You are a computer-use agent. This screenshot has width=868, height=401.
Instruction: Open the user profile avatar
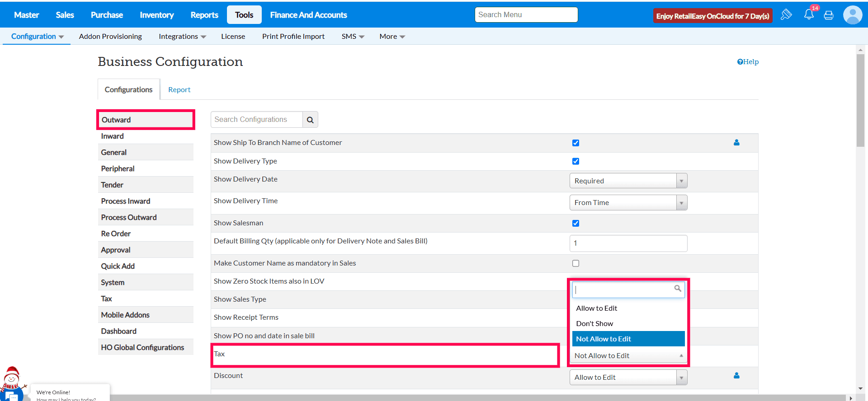[852, 15]
